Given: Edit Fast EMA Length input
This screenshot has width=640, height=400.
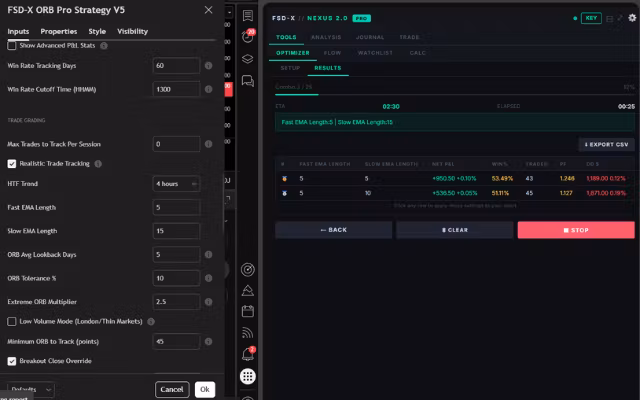Looking at the screenshot, I should 176,207.
